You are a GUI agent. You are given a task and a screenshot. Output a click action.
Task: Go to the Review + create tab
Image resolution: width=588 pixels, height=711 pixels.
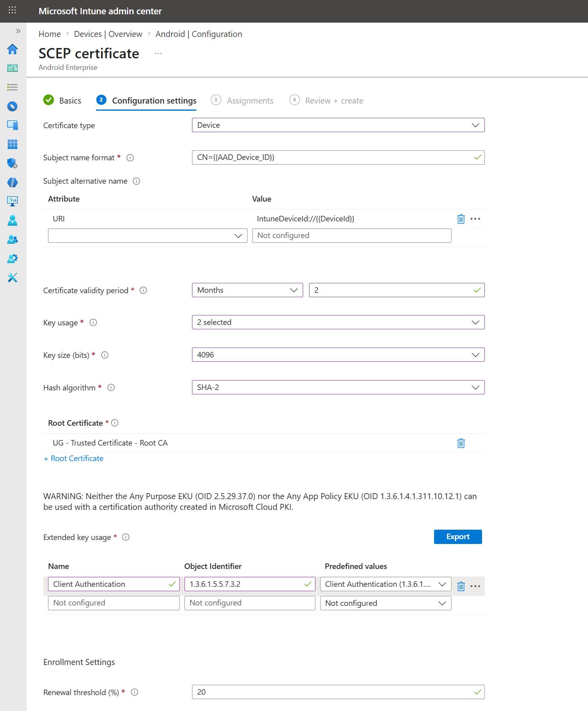[326, 100]
